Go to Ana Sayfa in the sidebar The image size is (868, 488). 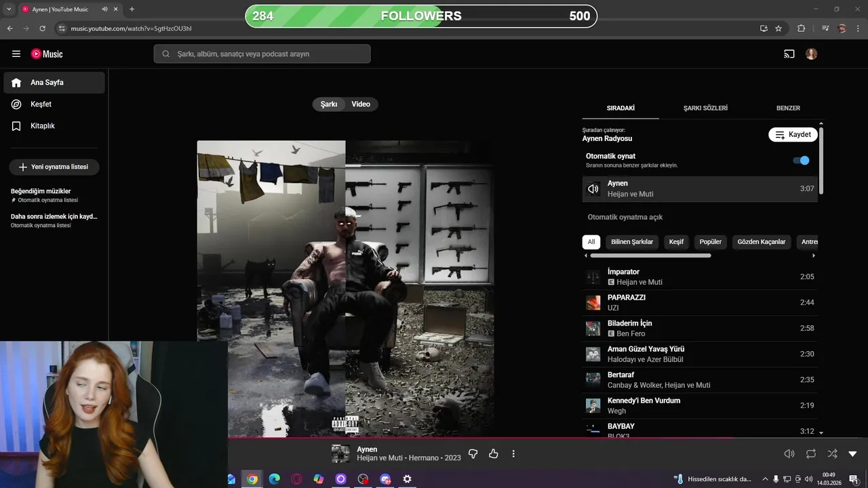click(x=54, y=83)
